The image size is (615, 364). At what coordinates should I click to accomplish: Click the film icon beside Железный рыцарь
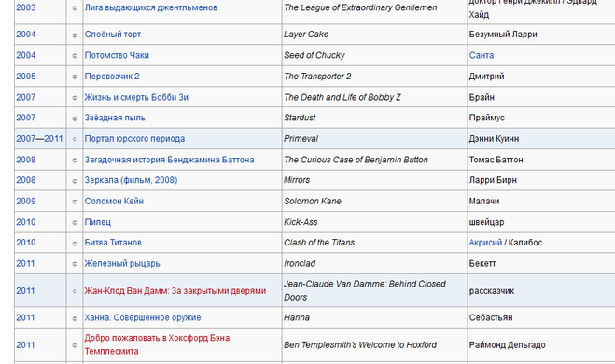point(75,264)
